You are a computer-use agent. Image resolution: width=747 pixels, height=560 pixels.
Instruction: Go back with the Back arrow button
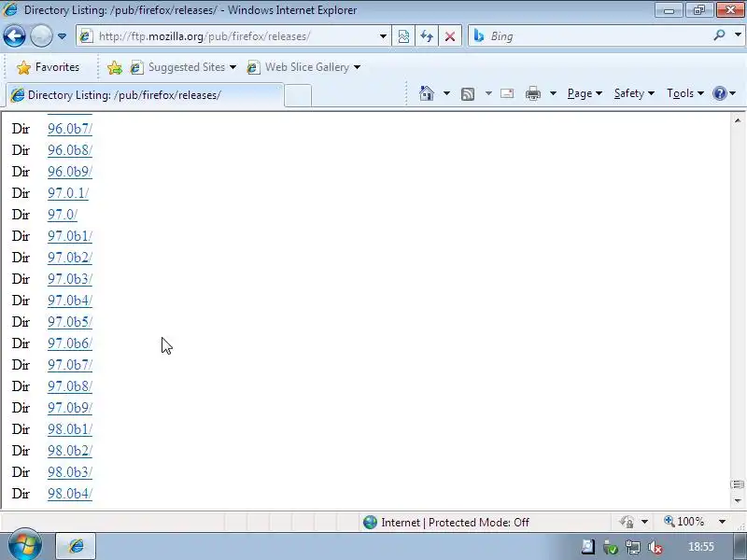[14, 36]
